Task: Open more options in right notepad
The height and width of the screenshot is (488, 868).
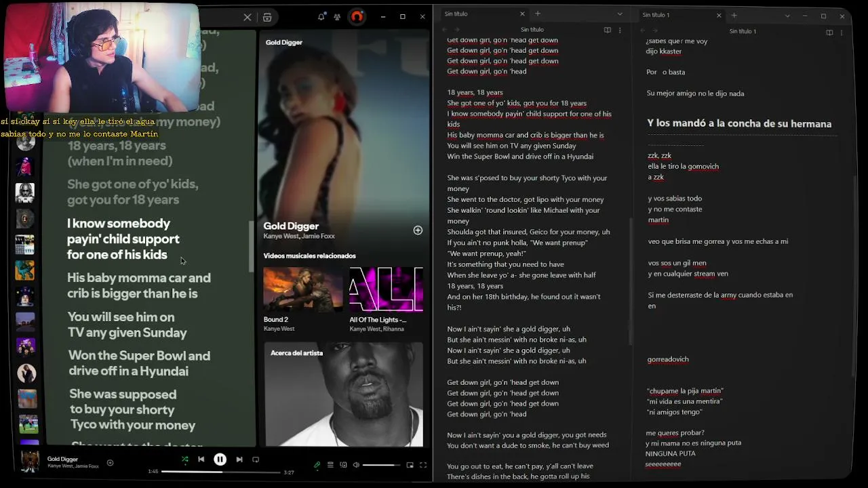Action: tap(842, 32)
